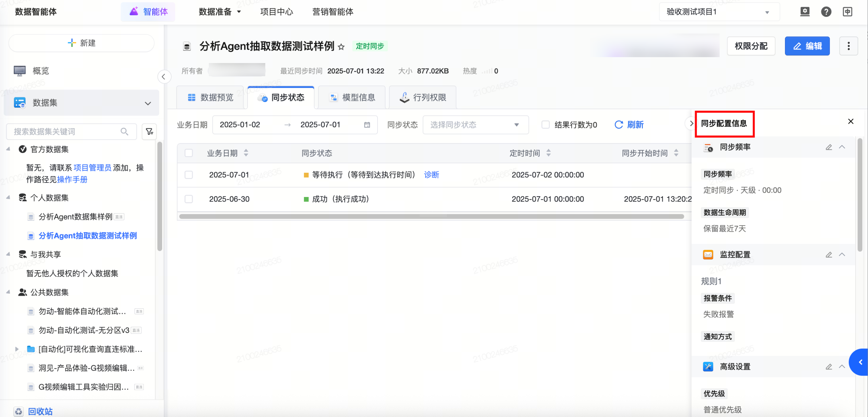Edit the 同步频率 section via pencil icon
This screenshot has width=868, height=417.
(829, 147)
